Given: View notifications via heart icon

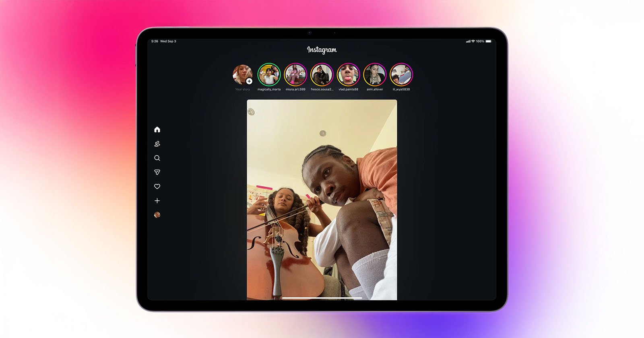Looking at the screenshot, I should pos(157,186).
